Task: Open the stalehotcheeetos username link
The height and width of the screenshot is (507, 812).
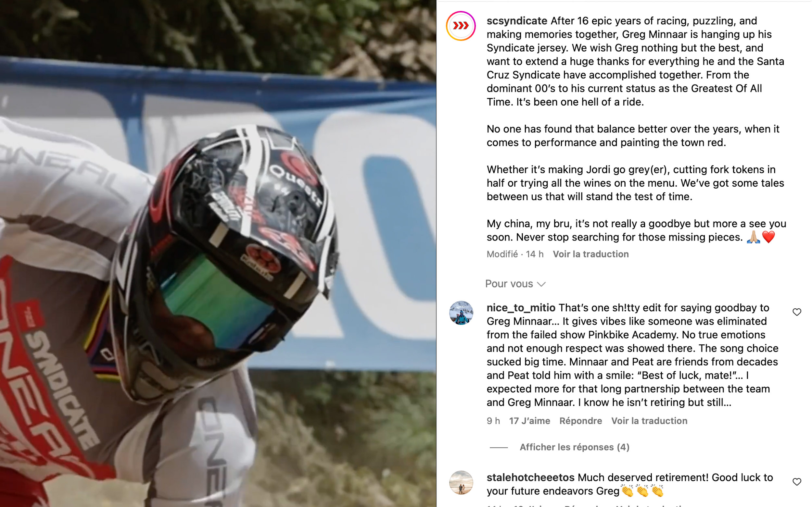Action: (x=530, y=477)
